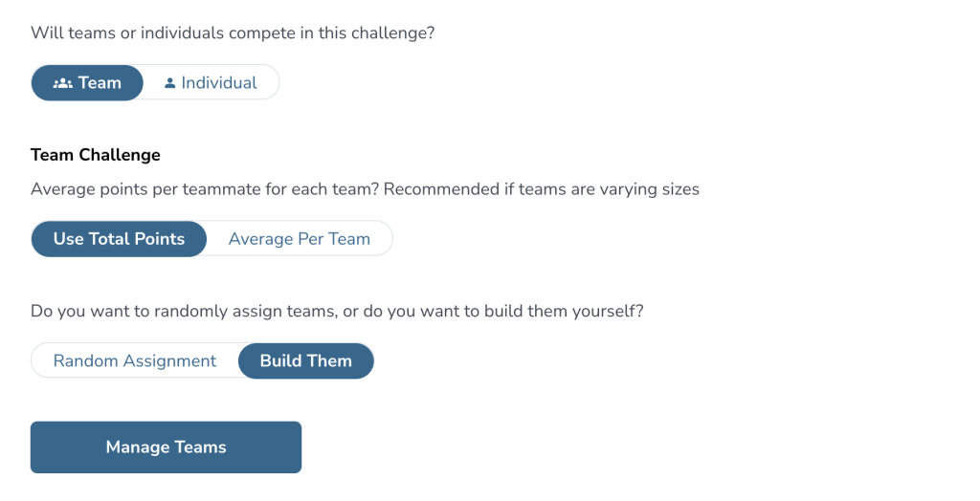Click the Team Challenge heading

pyautogui.click(x=96, y=155)
